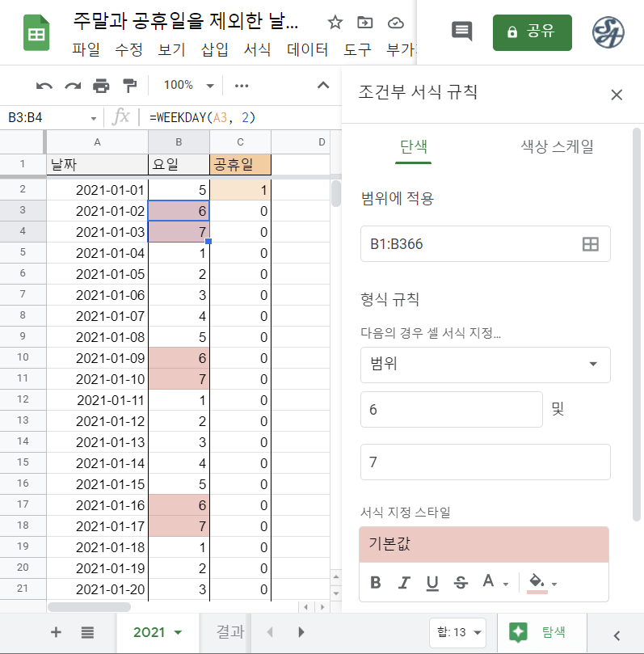Toggle strikethrough in formatting style
The image size is (644, 654).
coord(461,582)
